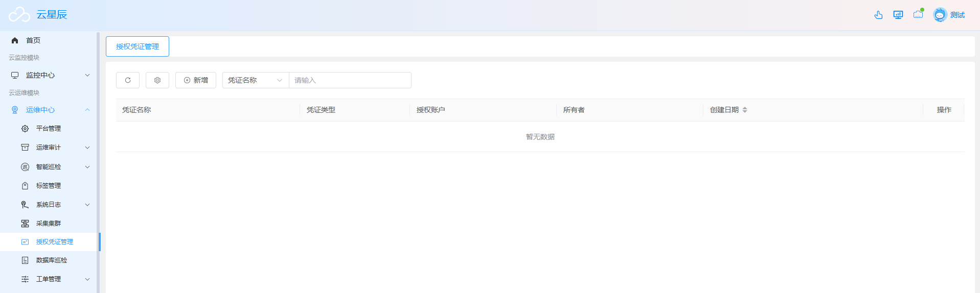
Task: Click the card icon beside 授权凭证管理 in sidebar
Action: pos(25,242)
